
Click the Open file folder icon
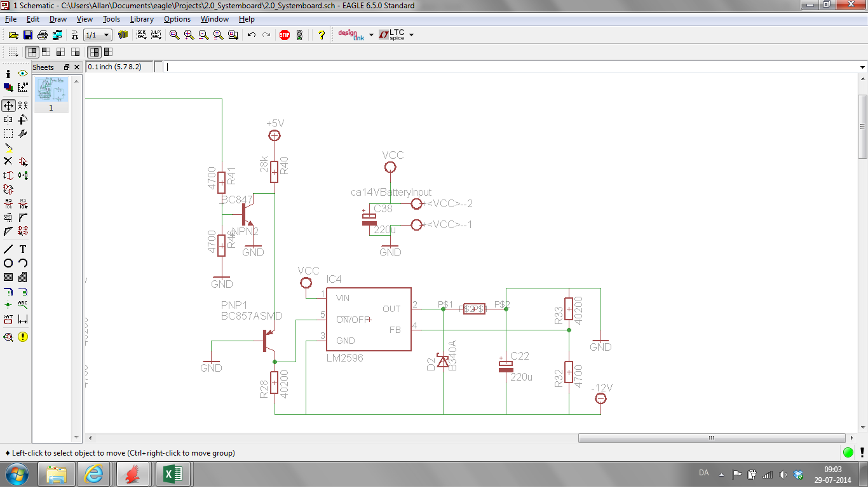coord(13,35)
